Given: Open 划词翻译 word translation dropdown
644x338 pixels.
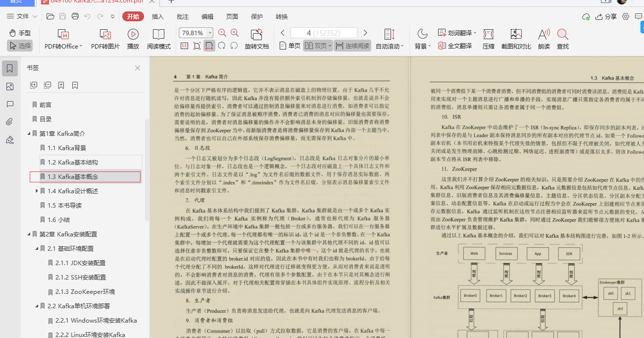Looking at the screenshot, I should click(x=457, y=33).
